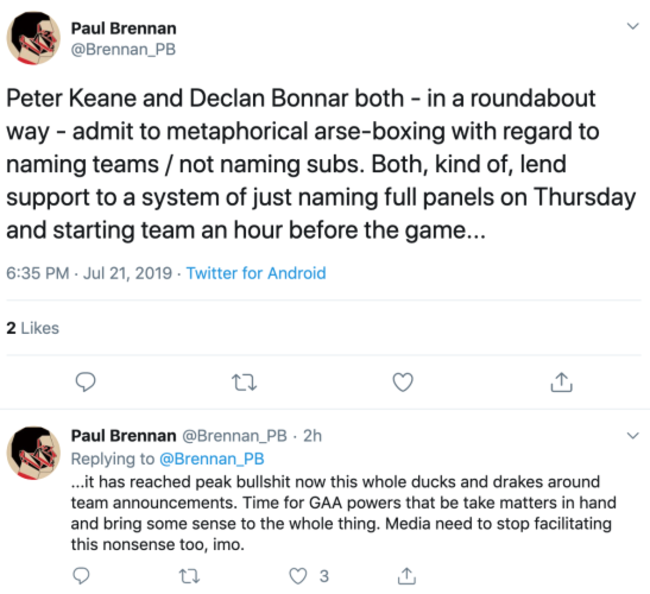Screen dimensions: 650x594
Task: Click the 2h timestamp on the reply
Action: pos(311,436)
